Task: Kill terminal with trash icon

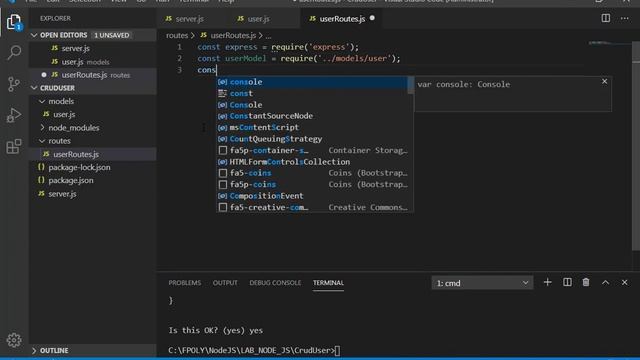Action: point(586,282)
